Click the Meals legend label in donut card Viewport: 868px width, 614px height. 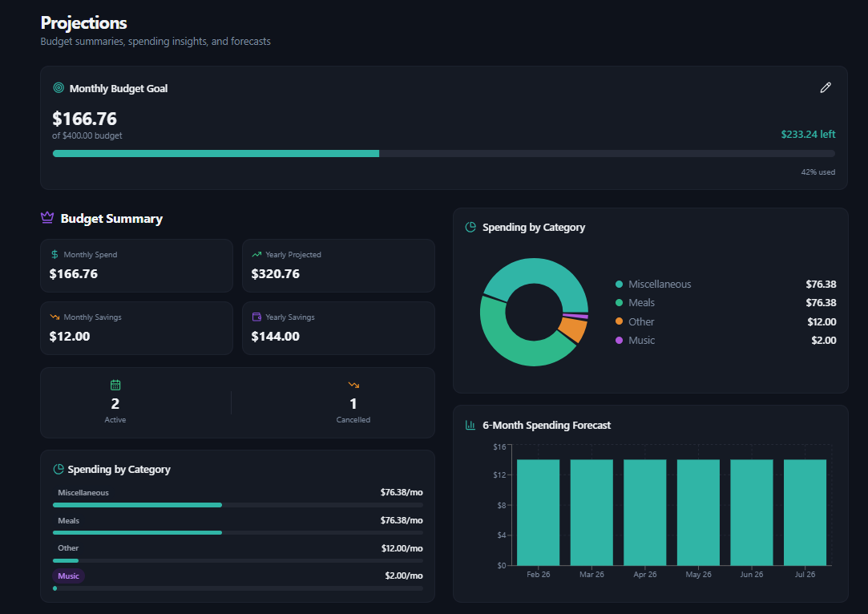[x=642, y=303]
